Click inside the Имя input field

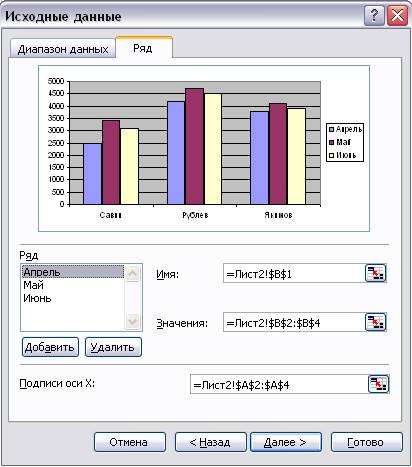(294, 274)
